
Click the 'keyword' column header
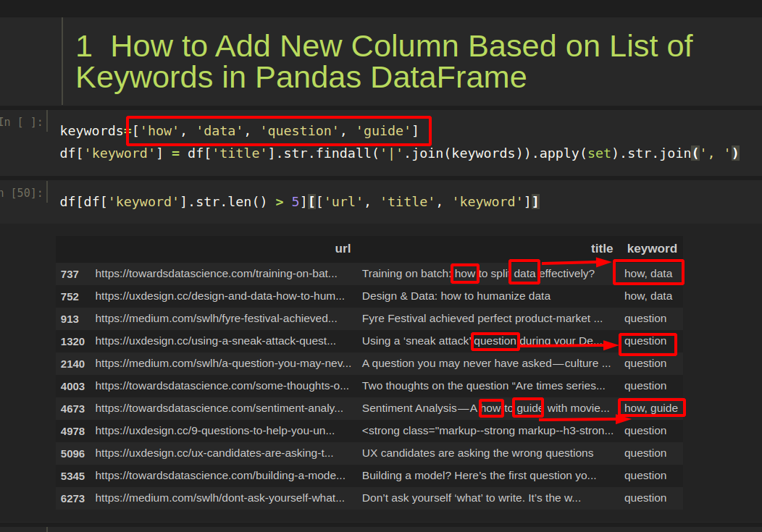(651, 248)
